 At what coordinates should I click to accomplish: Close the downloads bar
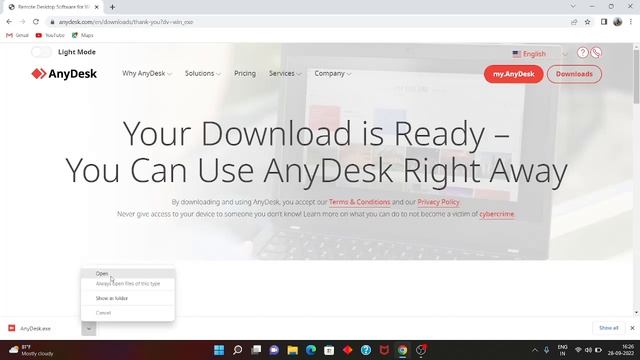(x=632, y=328)
